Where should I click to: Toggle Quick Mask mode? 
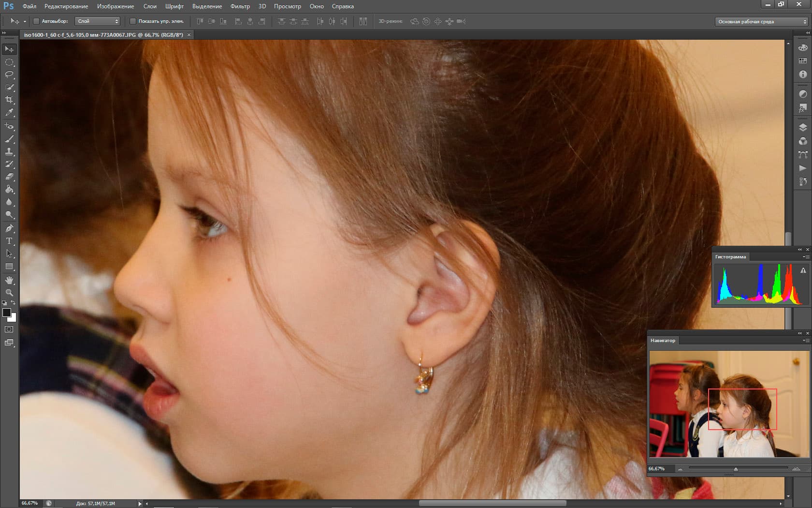[x=9, y=329]
